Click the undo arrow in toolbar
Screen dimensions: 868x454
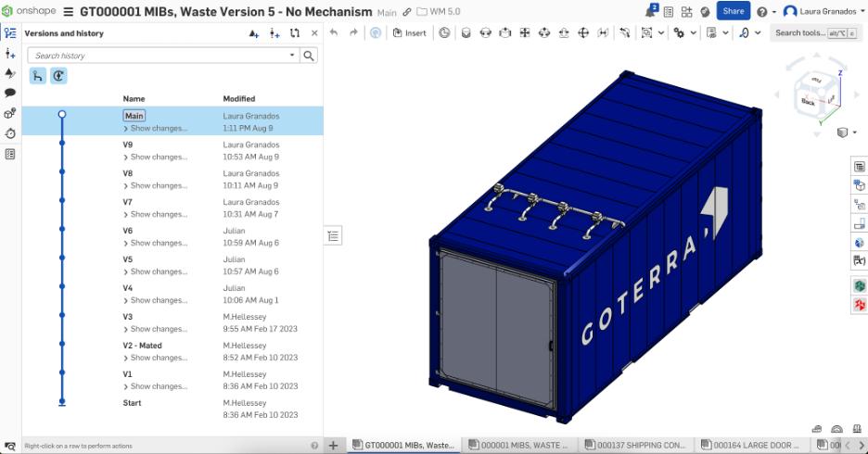pos(334,32)
